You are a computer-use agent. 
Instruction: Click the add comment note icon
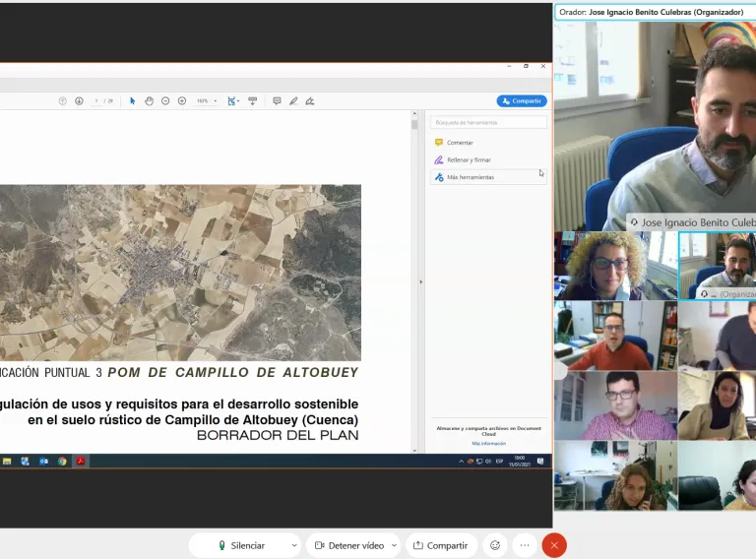coord(277,100)
